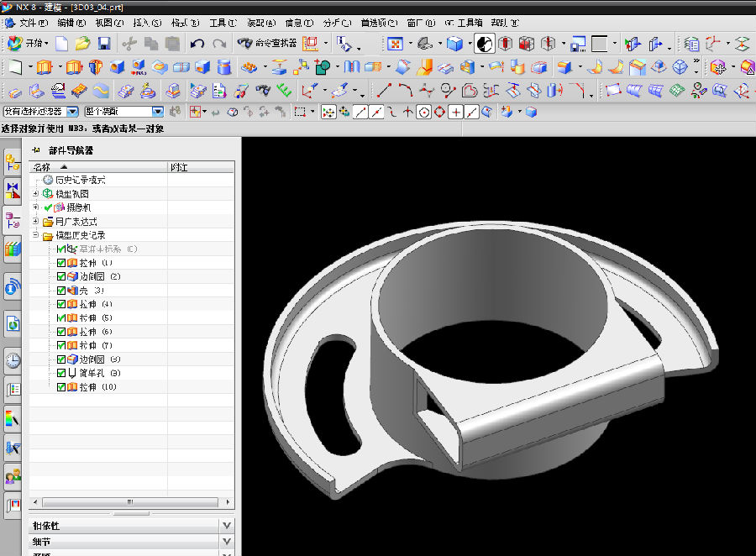This screenshot has width=756, height=556.
Task: Open the 工具 (Tools) menu
Action: tap(222, 23)
